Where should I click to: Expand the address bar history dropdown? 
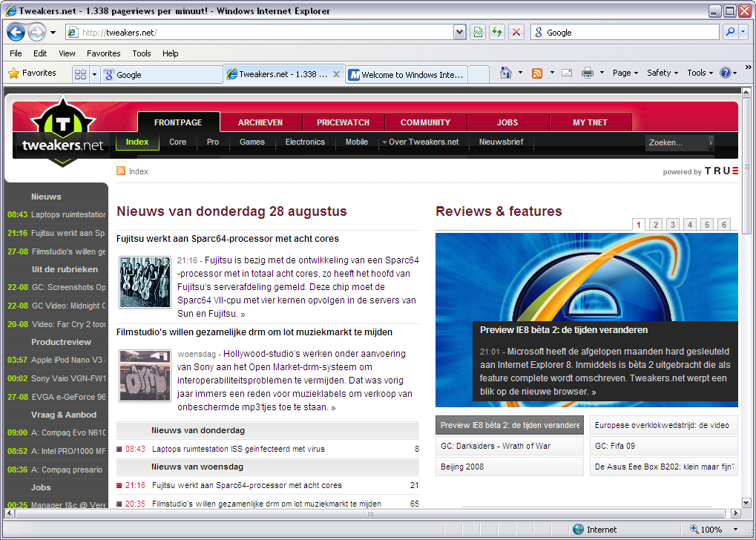coord(460,33)
